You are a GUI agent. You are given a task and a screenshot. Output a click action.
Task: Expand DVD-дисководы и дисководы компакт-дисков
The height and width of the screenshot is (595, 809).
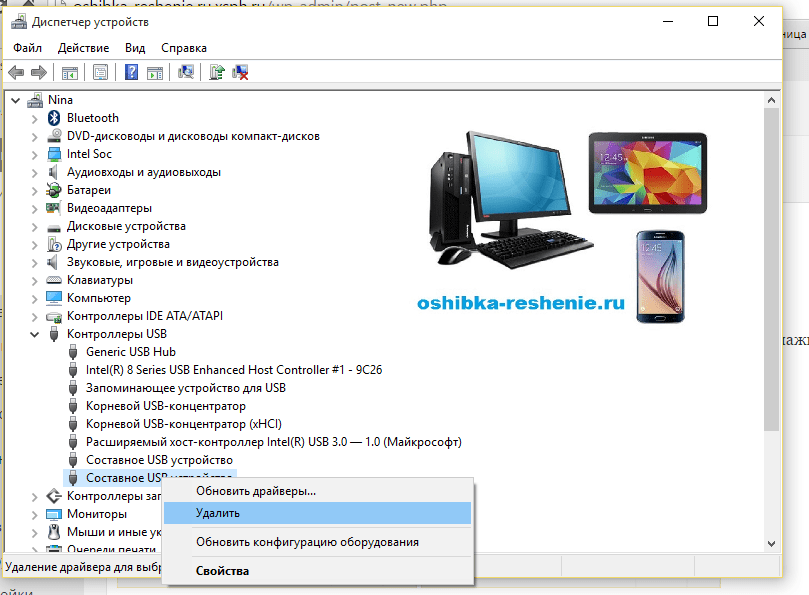(x=35, y=137)
